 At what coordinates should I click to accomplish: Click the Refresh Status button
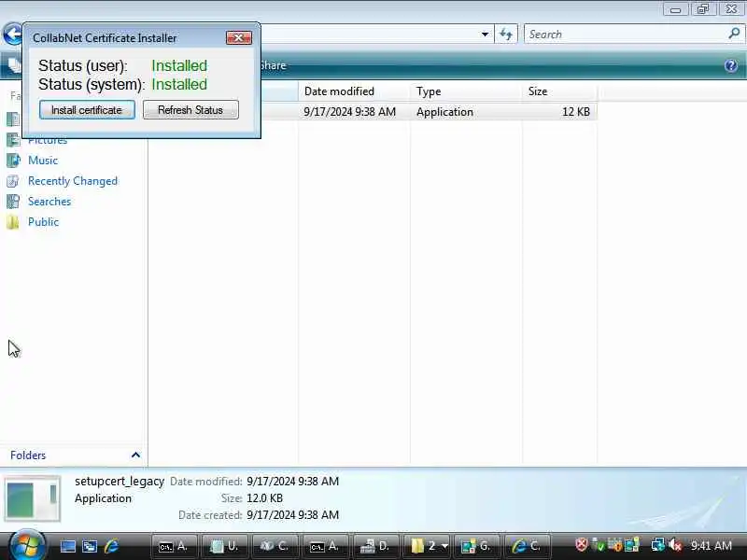point(190,110)
